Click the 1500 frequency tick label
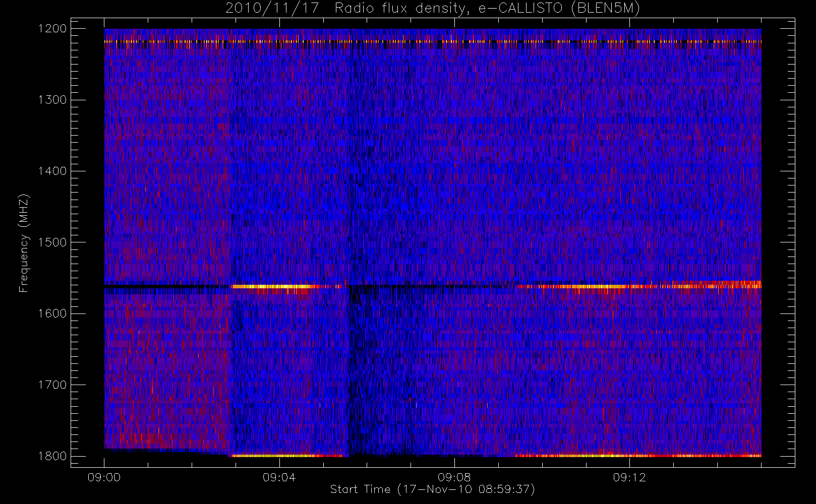 52,242
